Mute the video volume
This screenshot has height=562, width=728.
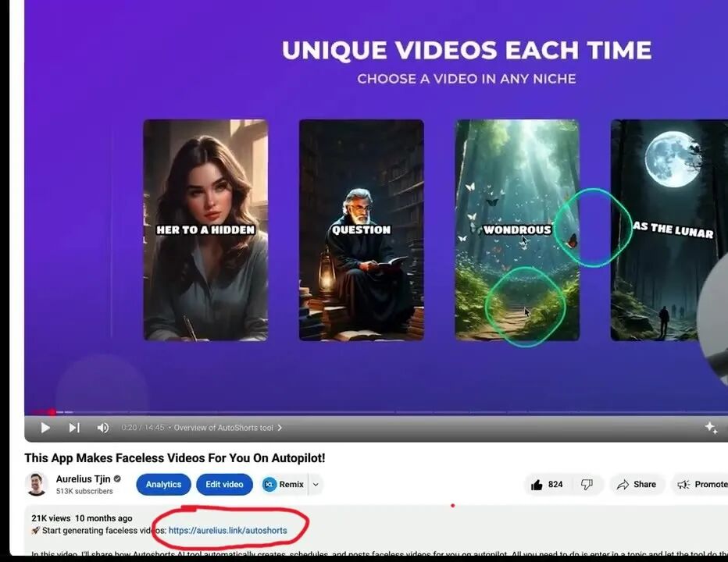(x=103, y=428)
